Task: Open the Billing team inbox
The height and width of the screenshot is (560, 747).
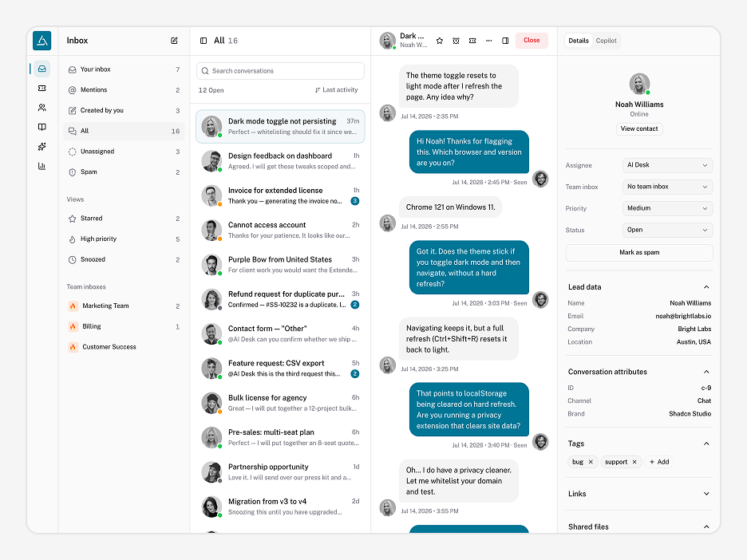Action: point(124,326)
